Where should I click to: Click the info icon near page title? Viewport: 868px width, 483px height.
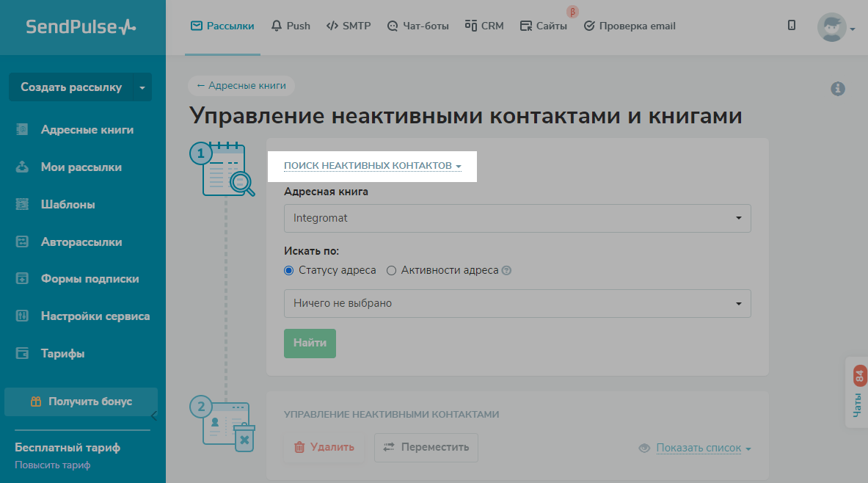[x=837, y=89]
